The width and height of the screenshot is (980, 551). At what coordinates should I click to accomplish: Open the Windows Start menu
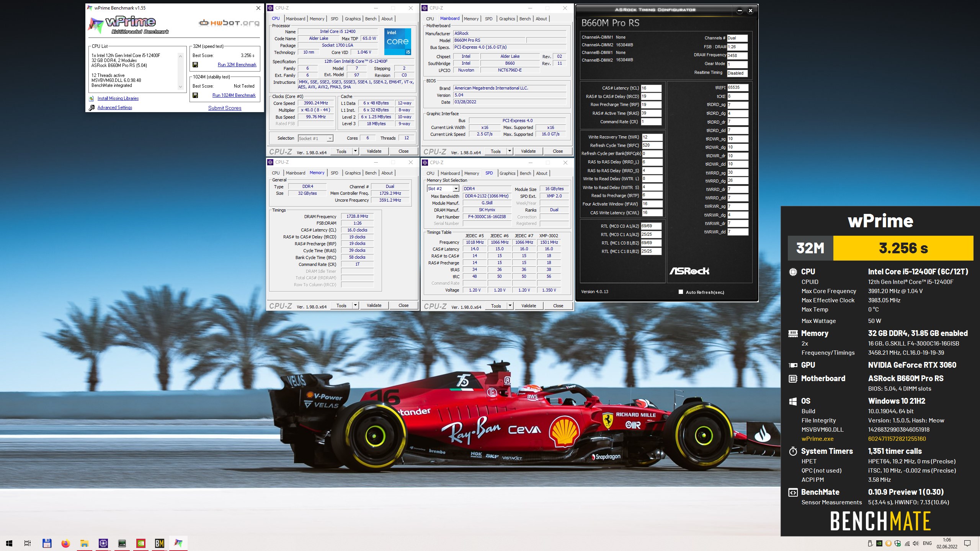[x=9, y=543]
